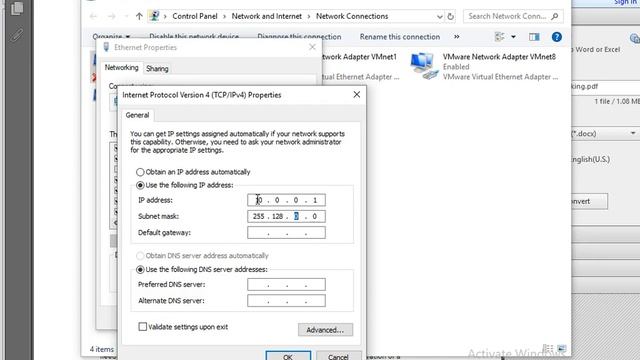Cancel the IPv4 Properties dialog
640x360 pixels.
click(338, 356)
